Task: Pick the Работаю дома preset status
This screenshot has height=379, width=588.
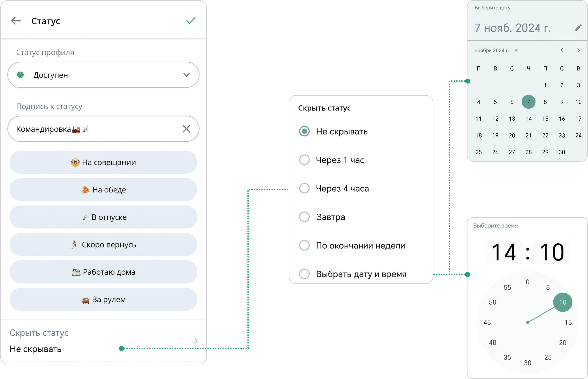Action: pyautogui.click(x=103, y=272)
